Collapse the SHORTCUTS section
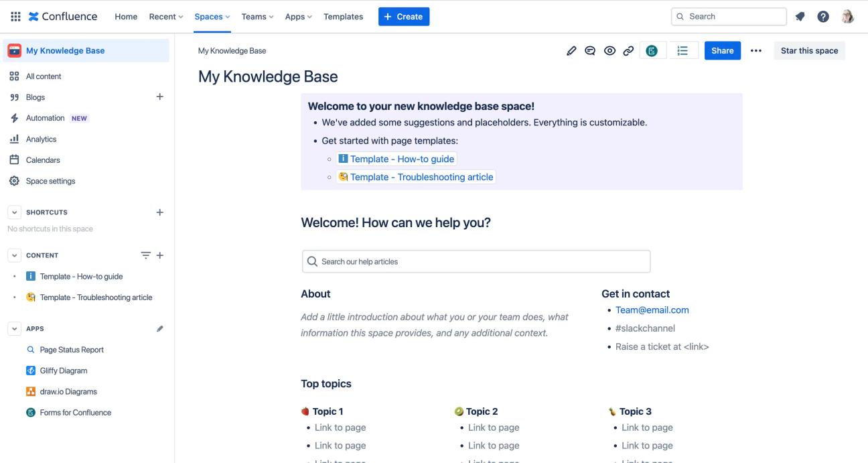This screenshot has width=868, height=463. 14,212
